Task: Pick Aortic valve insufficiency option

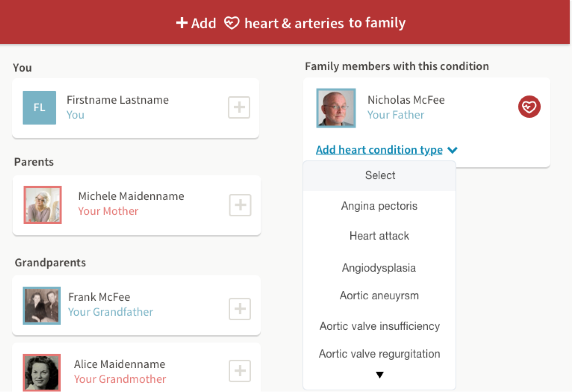Action: 380,326
